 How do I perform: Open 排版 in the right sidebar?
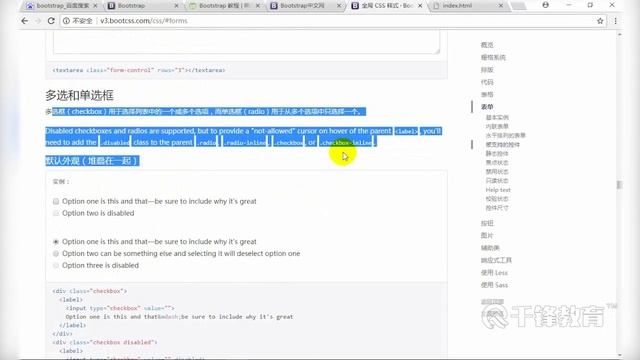click(x=487, y=70)
